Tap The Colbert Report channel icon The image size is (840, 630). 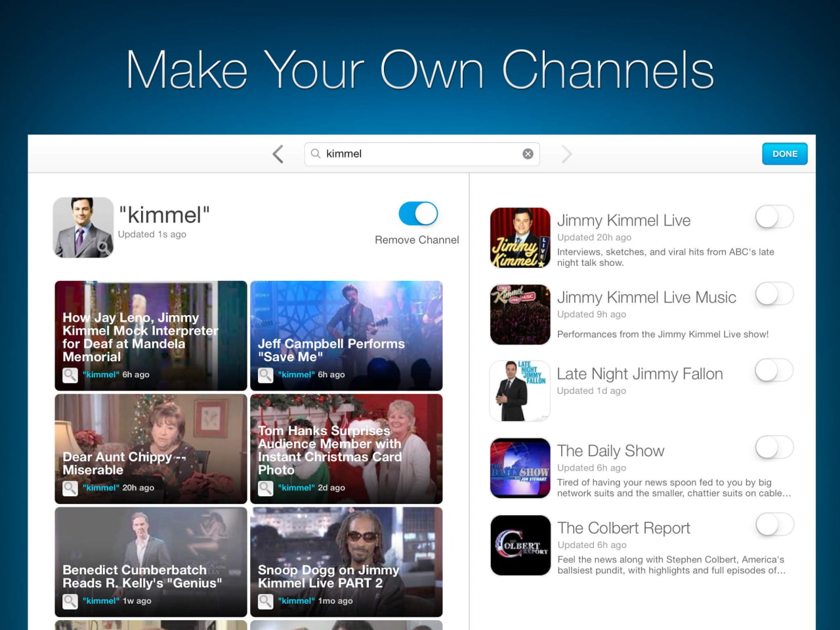tap(520, 545)
